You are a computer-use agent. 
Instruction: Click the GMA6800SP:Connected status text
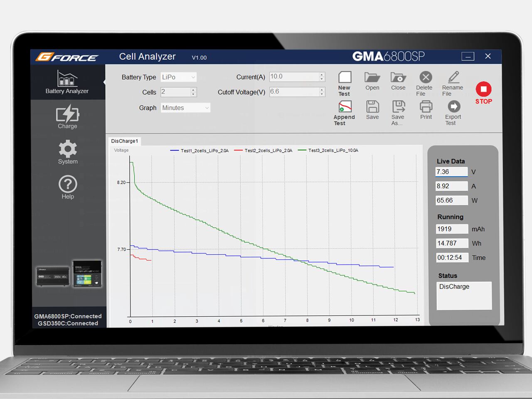(x=68, y=316)
